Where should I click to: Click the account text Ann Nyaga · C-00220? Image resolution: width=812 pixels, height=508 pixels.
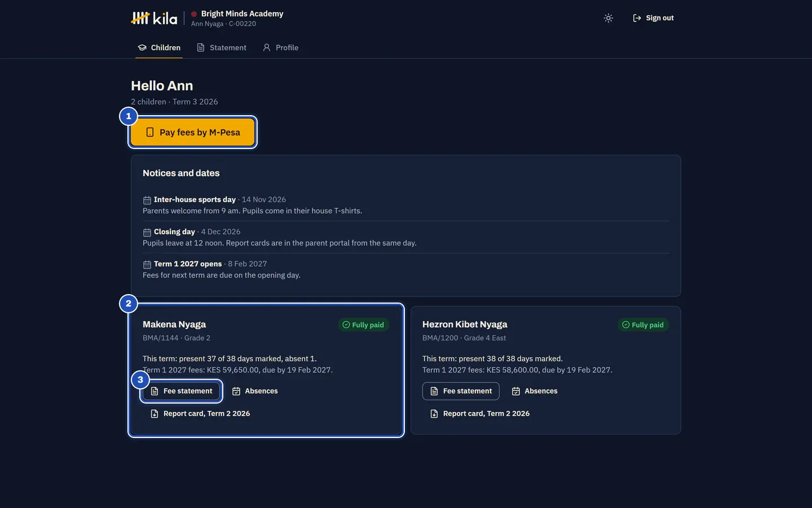point(223,24)
